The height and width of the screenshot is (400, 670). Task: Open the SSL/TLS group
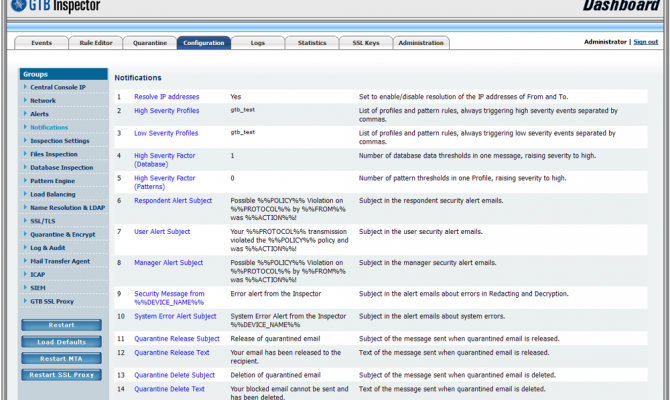coord(43,221)
